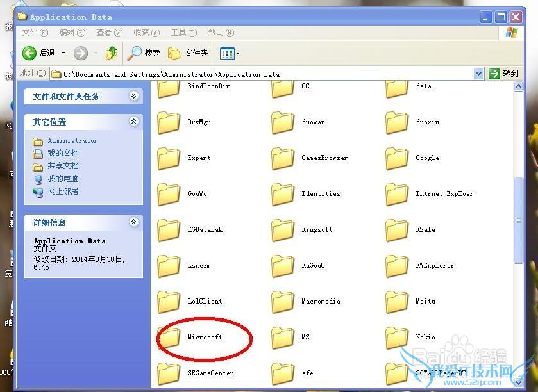Viewport: 538px width, 392px height.
Task: Open 我的文档 link in sidebar
Action: pos(63,153)
